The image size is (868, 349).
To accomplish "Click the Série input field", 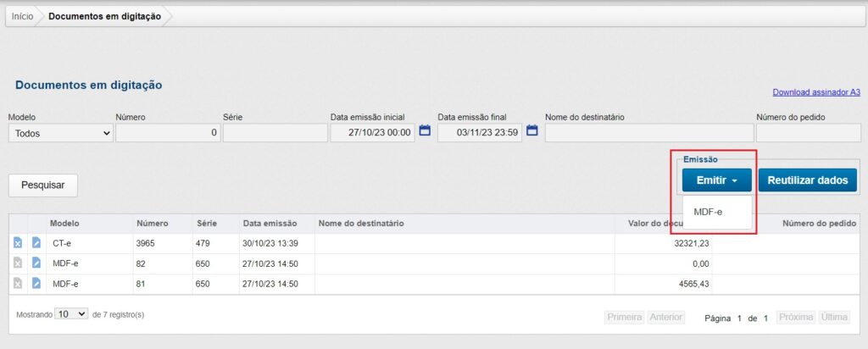I will tap(275, 133).
